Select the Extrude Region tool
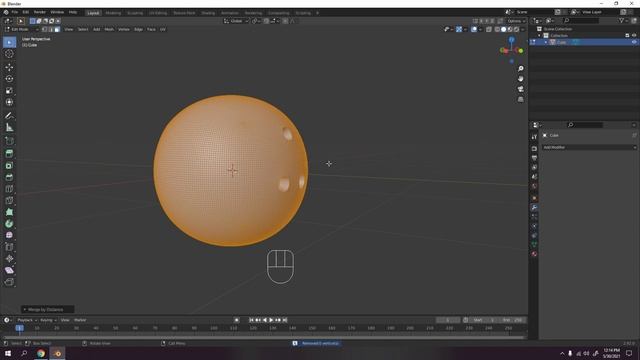This screenshot has width=640, height=360. pyautogui.click(x=9, y=154)
